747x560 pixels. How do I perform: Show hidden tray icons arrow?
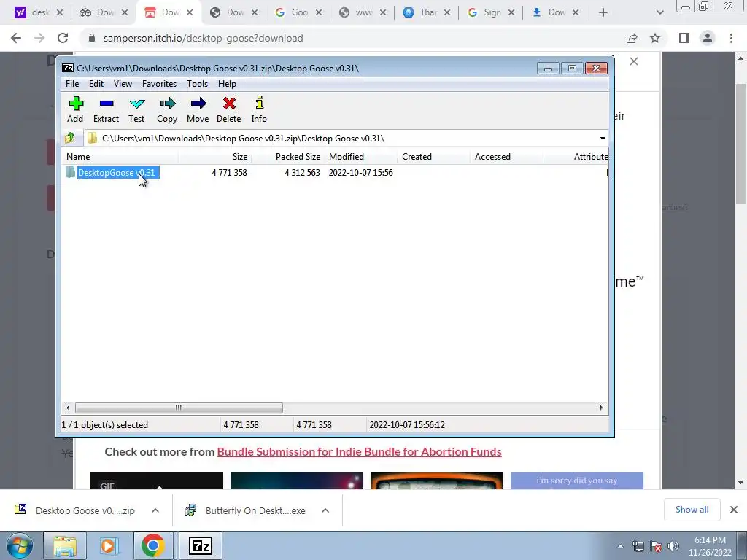620,547
